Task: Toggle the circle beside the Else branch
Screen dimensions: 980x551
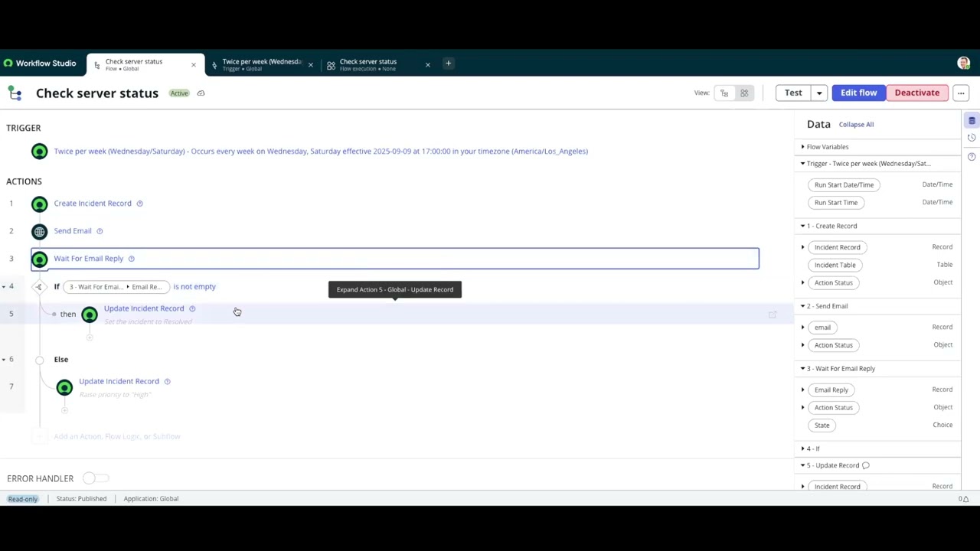Action: pos(39,359)
